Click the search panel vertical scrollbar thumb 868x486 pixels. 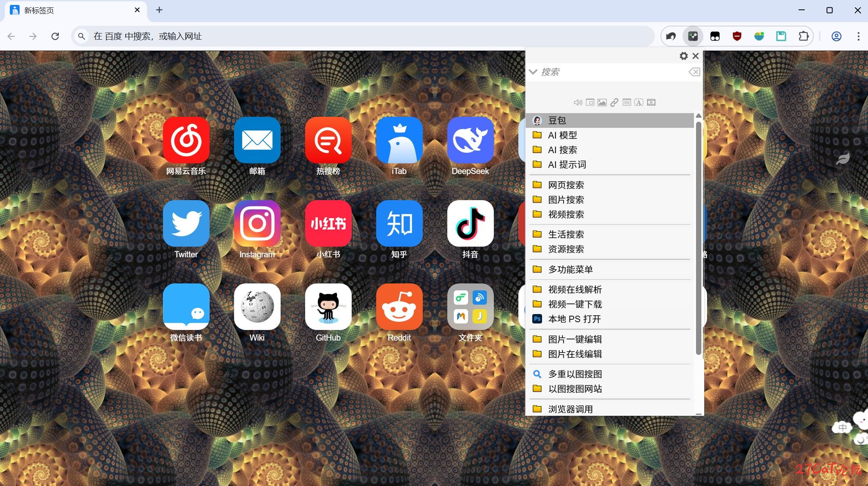[x=698, y=238]
